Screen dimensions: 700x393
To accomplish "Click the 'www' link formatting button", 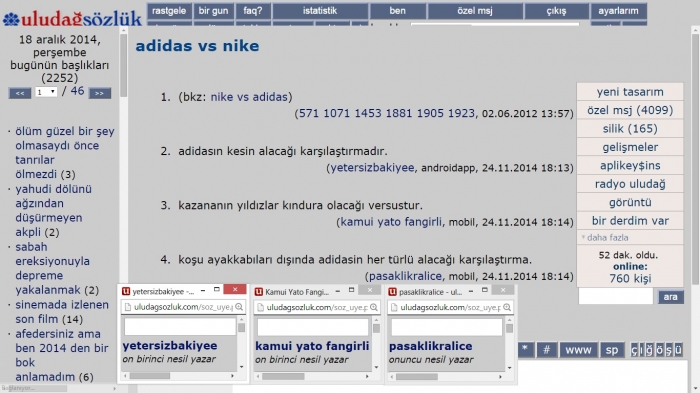I will (x=578, y=350).
